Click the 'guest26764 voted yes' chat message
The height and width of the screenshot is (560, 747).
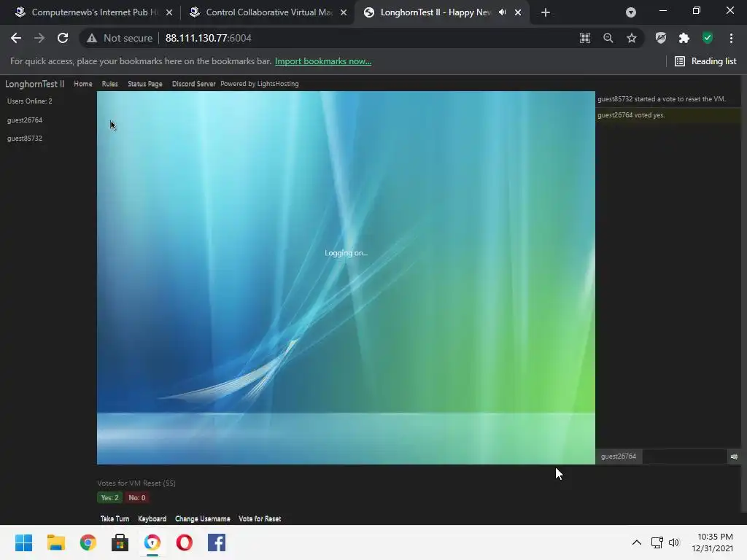pyautogui.click(x=631, y=115)
